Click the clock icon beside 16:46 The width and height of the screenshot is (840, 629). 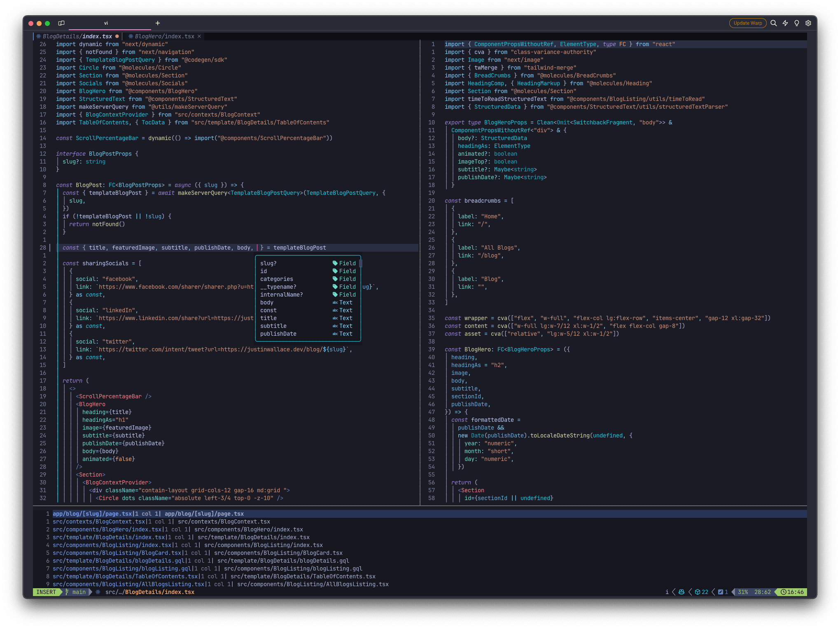click(x=784, y=592)
